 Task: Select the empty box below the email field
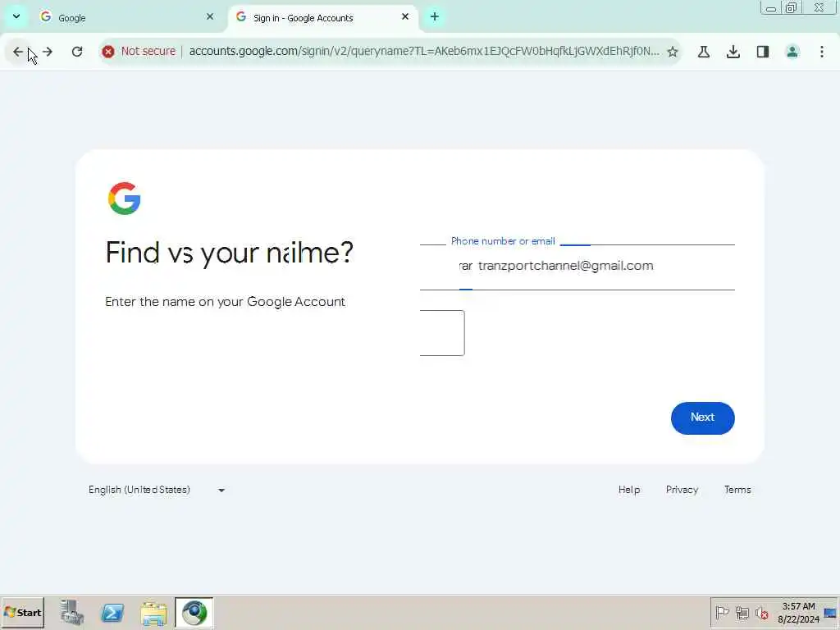(442, 333)
